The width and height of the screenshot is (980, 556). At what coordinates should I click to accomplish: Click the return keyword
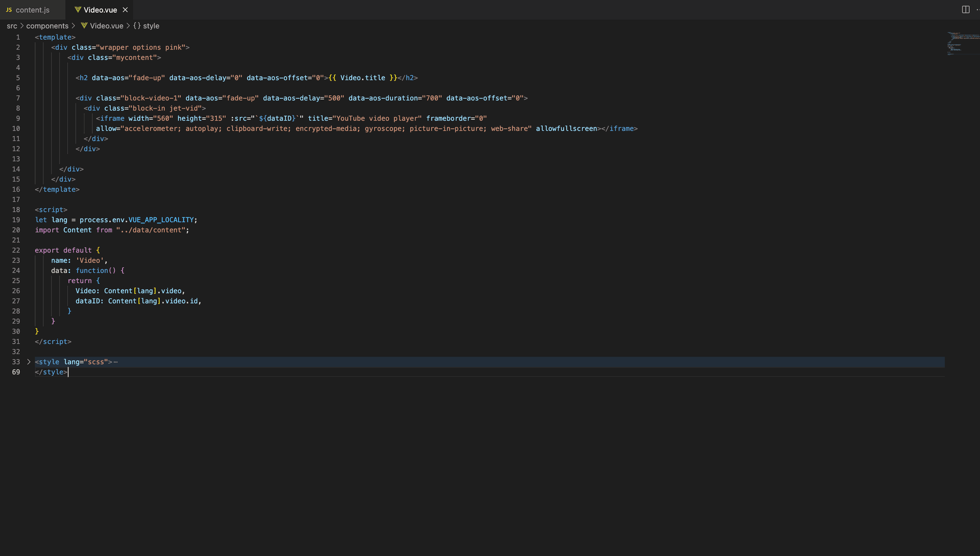80,281
